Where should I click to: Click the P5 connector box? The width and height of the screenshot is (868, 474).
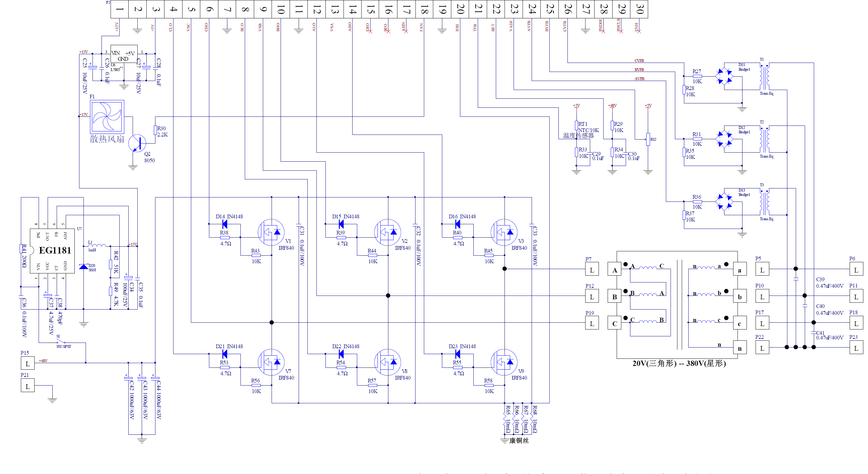click(x=762, y=269)
